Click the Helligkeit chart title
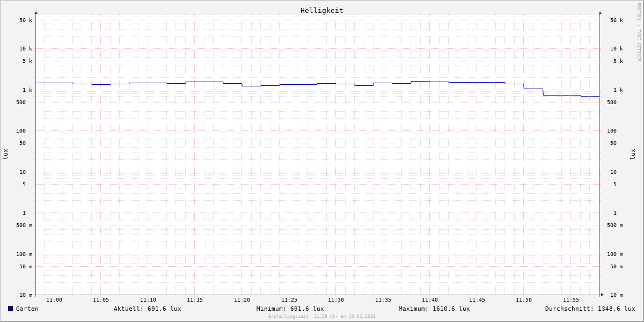The image size is (644, 322). point(321,10)
